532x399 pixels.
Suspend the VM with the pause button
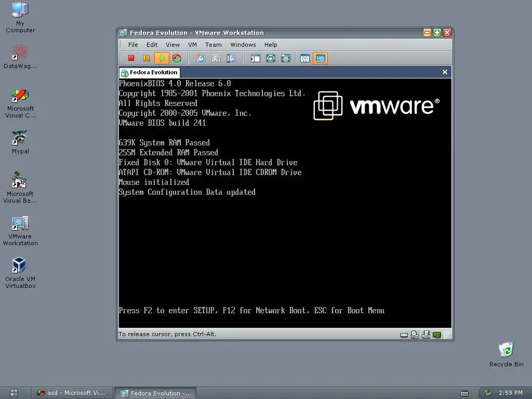point(146,58)
